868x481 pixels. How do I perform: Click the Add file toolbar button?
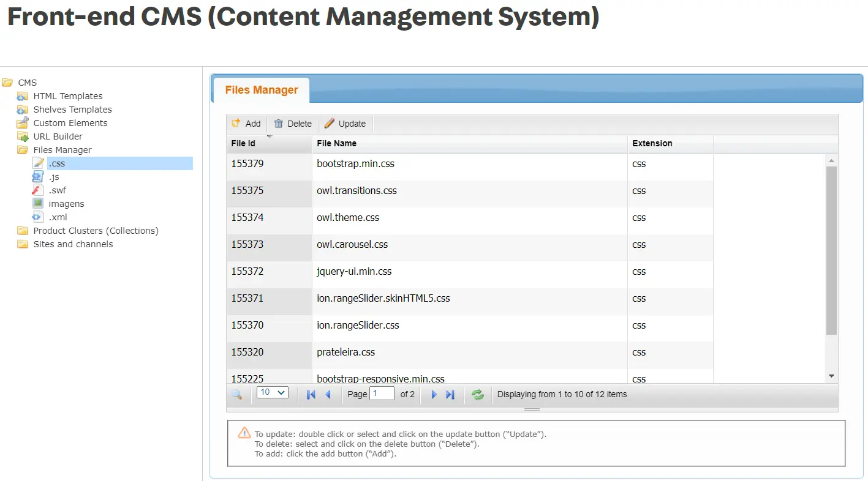coord(246,124)
